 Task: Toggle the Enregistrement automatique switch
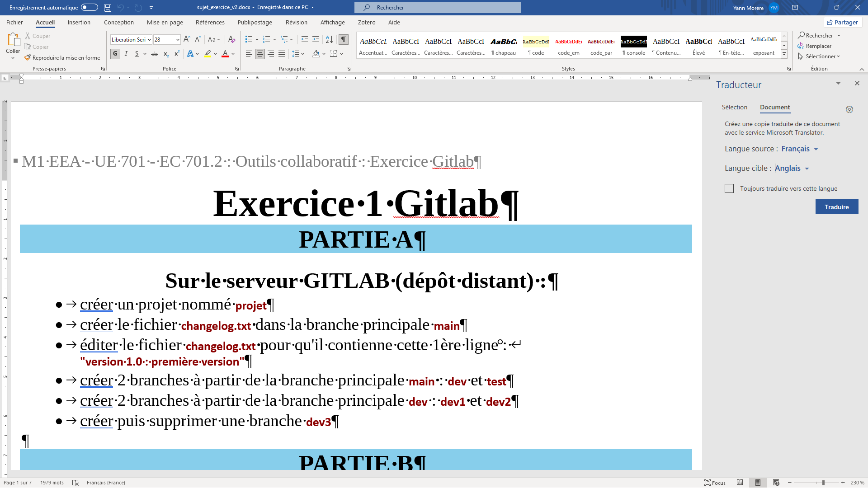coord(90,8)
